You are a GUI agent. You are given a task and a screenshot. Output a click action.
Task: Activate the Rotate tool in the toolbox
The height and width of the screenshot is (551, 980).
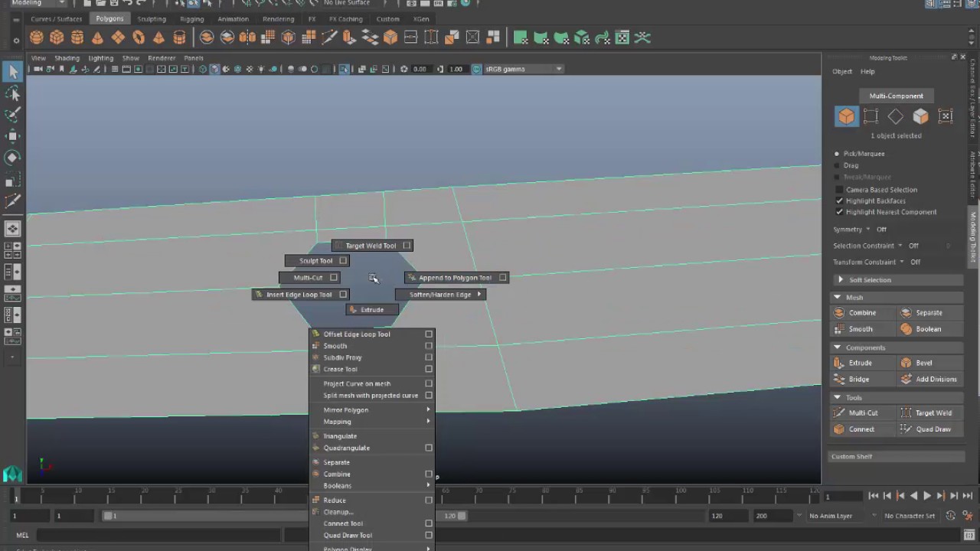pyautogui.click(x=12, y=158)
